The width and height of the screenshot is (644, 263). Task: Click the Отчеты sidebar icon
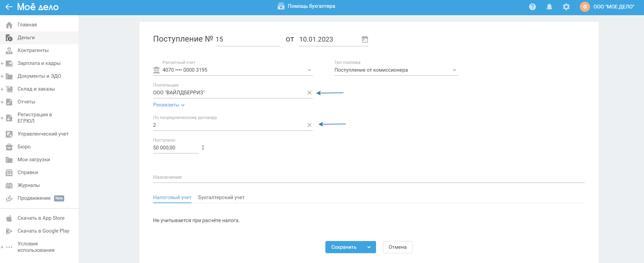pos(9,102)
